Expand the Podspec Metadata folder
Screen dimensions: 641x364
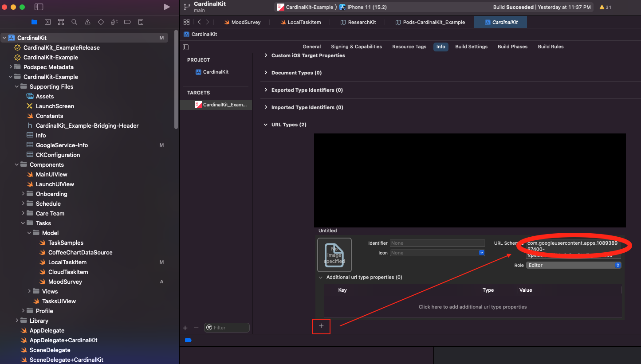tap(11, 67)
